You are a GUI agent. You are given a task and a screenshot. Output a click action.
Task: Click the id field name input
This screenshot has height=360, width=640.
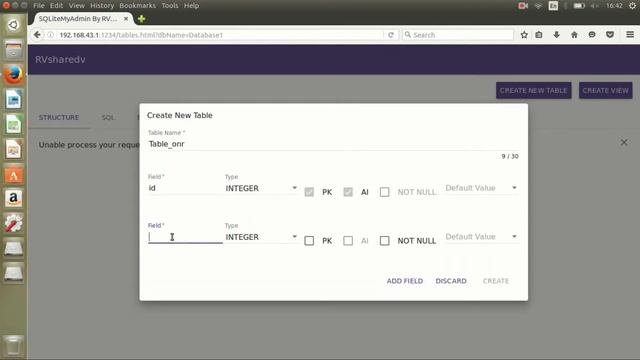coord(184,188)
